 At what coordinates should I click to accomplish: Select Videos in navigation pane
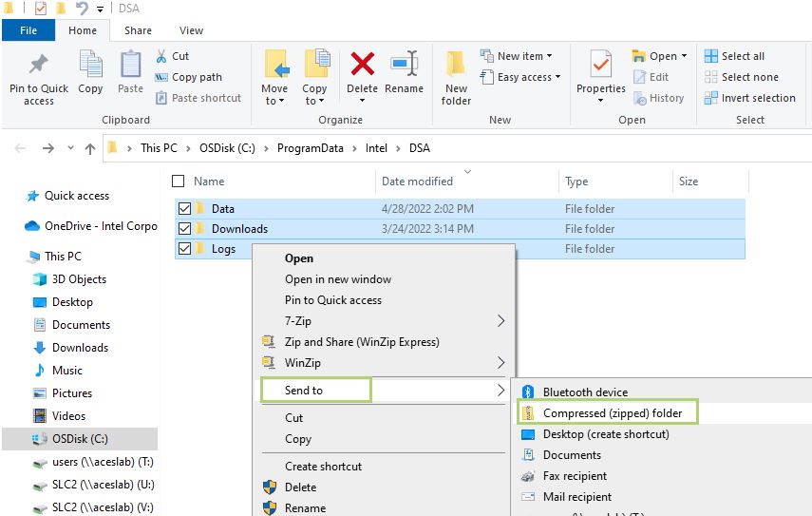[69, 416]
